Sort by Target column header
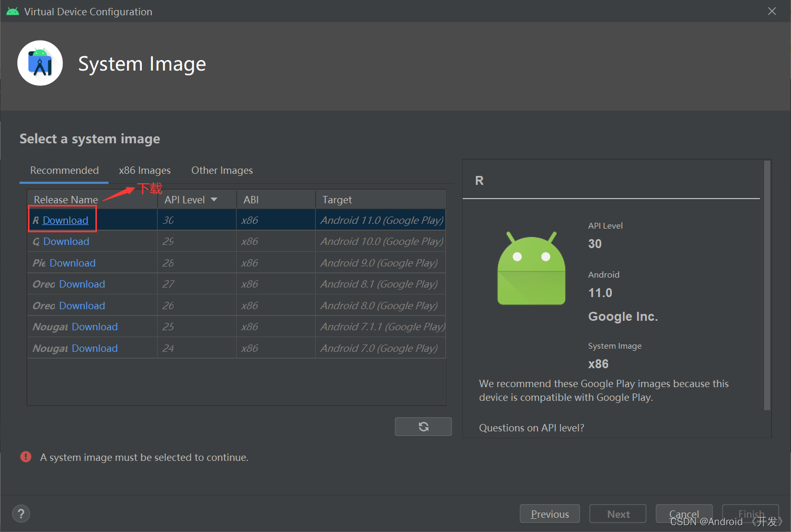 click(x=380, y=200)
